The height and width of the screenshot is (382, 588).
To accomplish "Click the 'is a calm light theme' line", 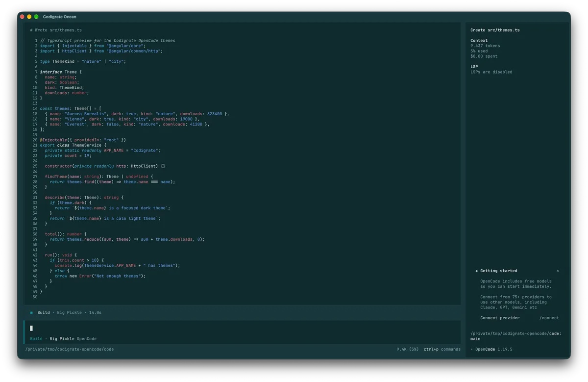I will [105, 219].
